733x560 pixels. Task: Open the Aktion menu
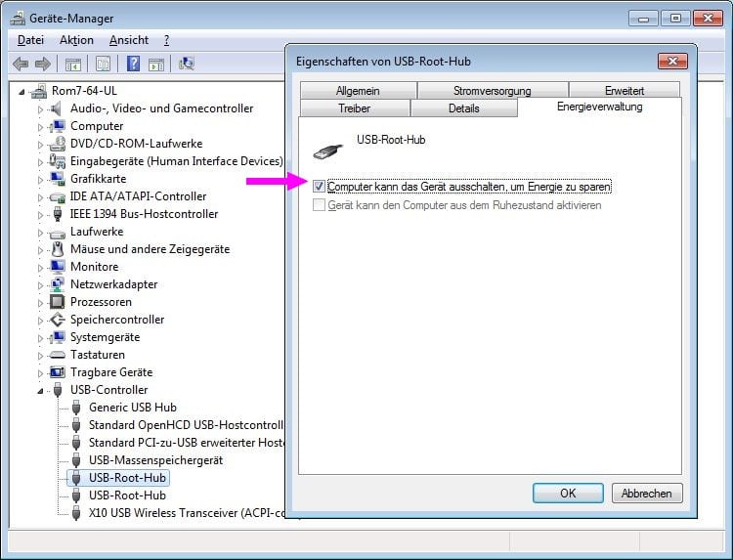point(76,40)
